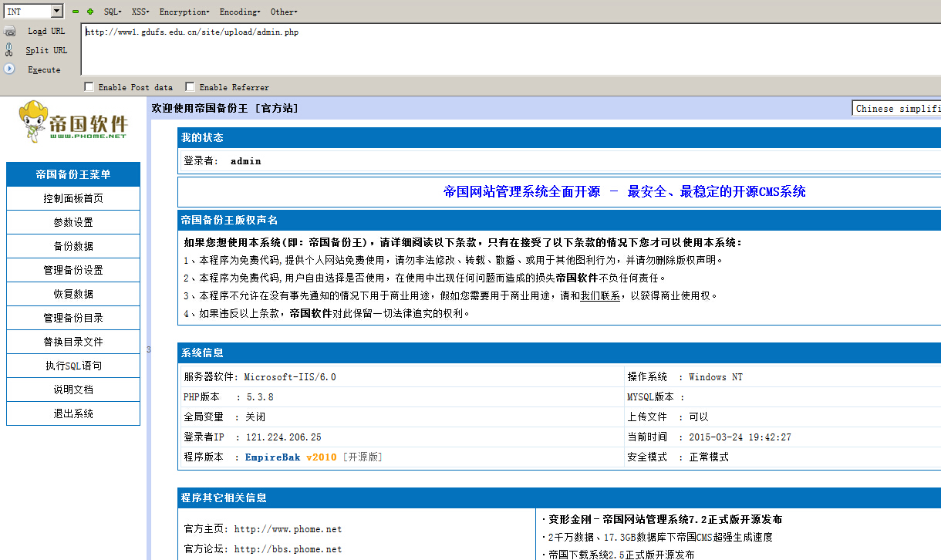Click the login IP 121.224.206.25
The height and width of the screenshot is (560, 941).
pyautogui.click(x=284, y=437)
